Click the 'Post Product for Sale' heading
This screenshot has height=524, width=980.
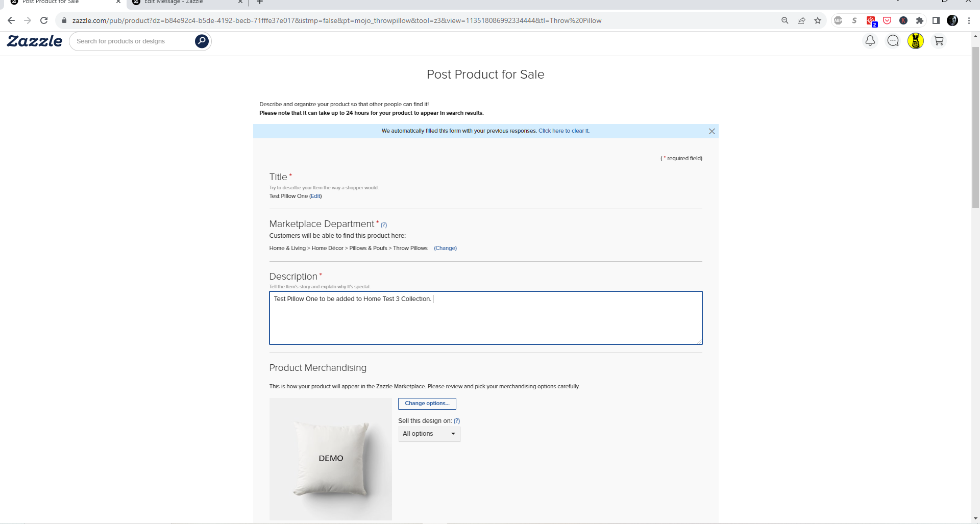pos(485,74)
